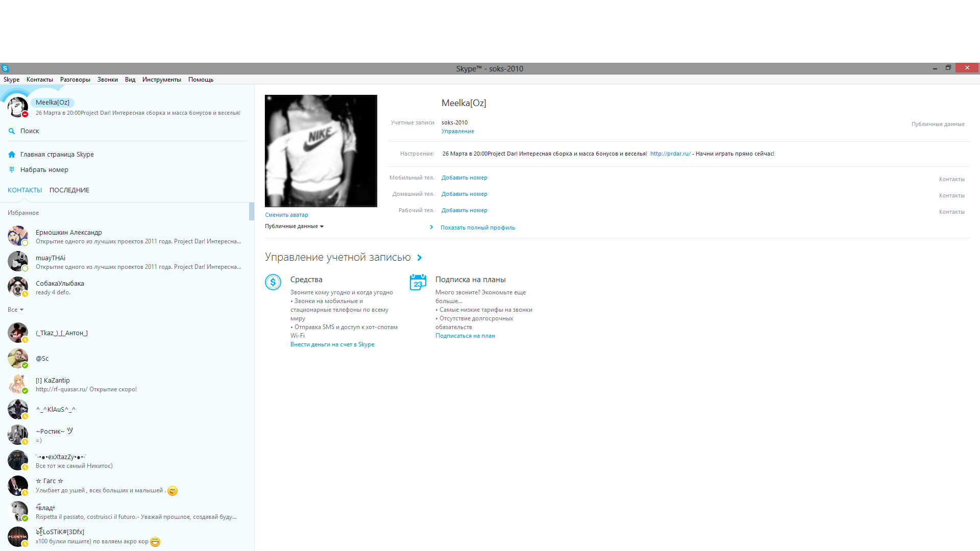The image size is (980, 551).
Task: Click Управление account link
Action: click(x=458, y=132)
